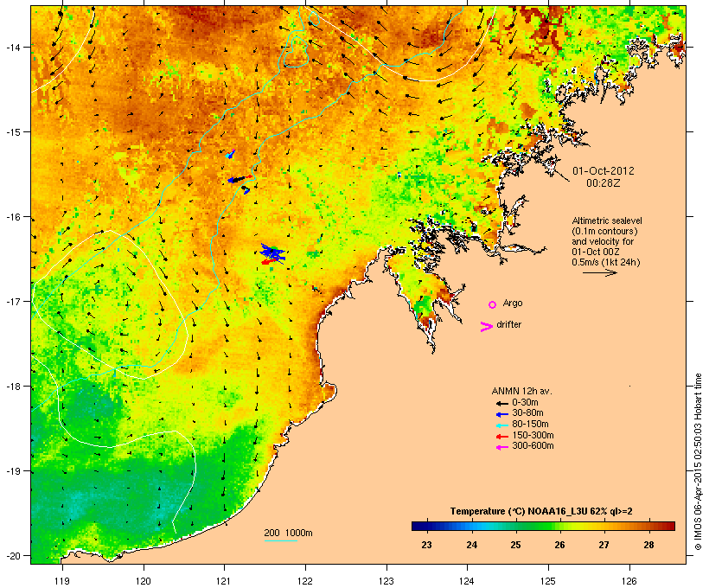Viewport: 709px width, 588px height.
Task: Click the magenta drifter legend symbol
Action: point(486,327)
